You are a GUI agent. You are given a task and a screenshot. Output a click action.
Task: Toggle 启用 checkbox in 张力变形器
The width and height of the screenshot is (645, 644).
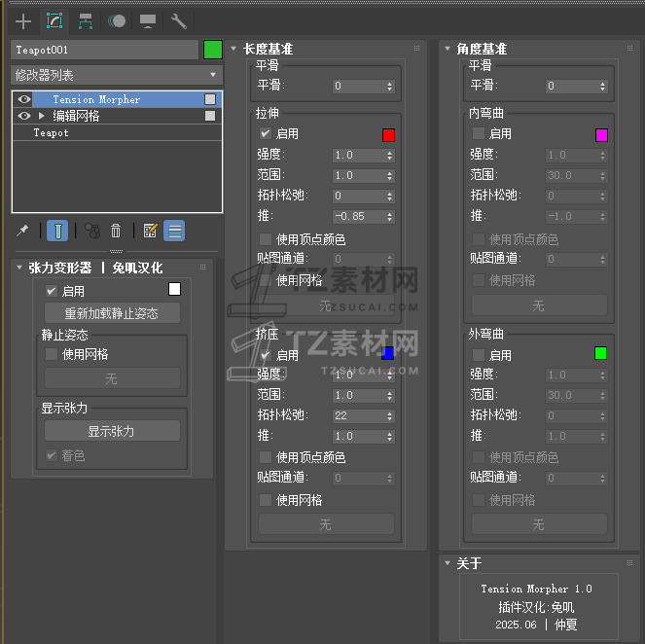(52, 291)
